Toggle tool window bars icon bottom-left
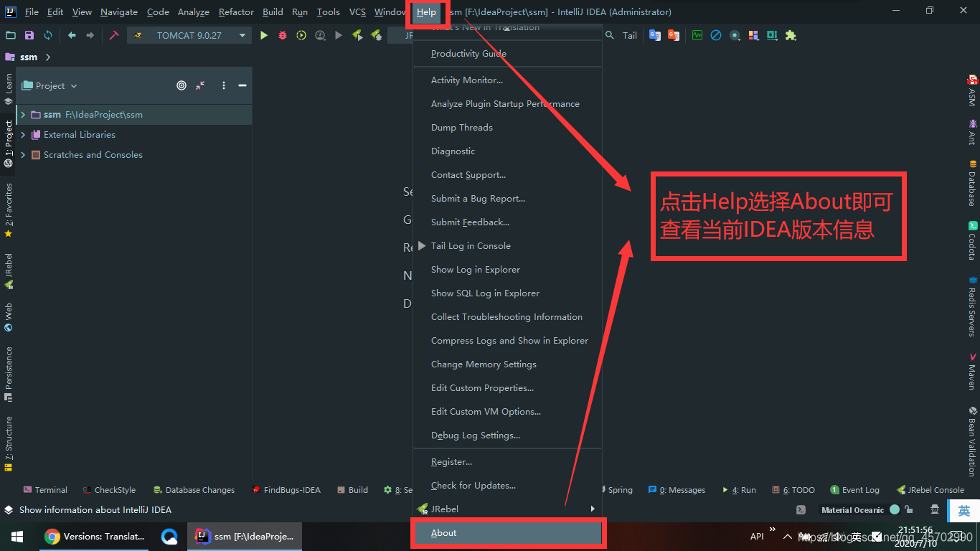This screenshot has width=980, height=551. pos(9,510)
